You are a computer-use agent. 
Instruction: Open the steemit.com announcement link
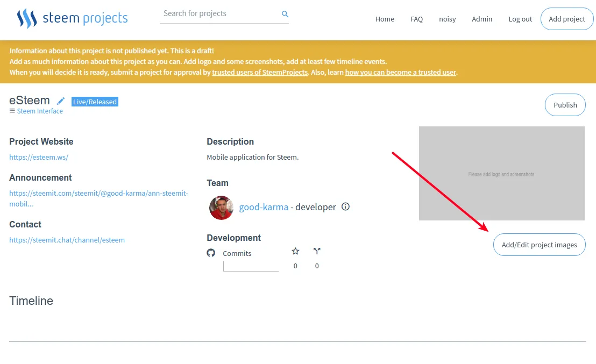[x=98, y=198]
